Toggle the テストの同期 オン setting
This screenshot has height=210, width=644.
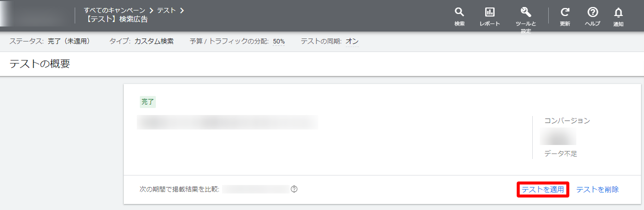pos(352,41)
